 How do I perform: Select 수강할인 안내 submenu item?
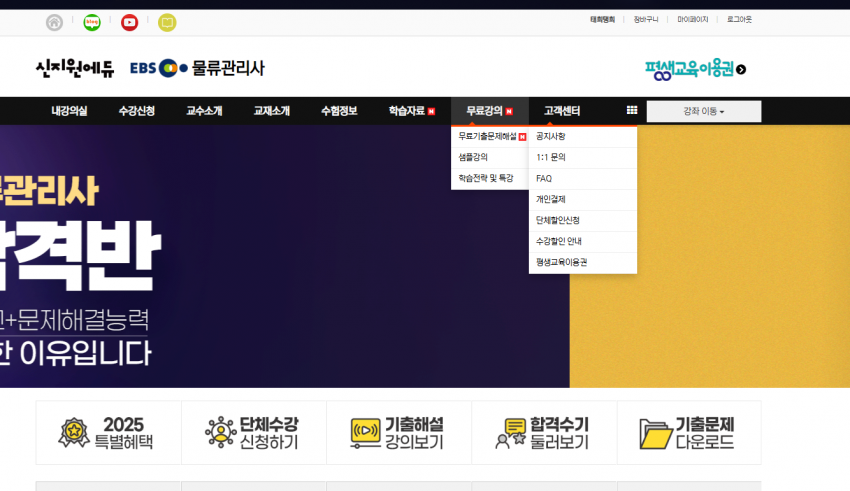click(x=583, y=241)
